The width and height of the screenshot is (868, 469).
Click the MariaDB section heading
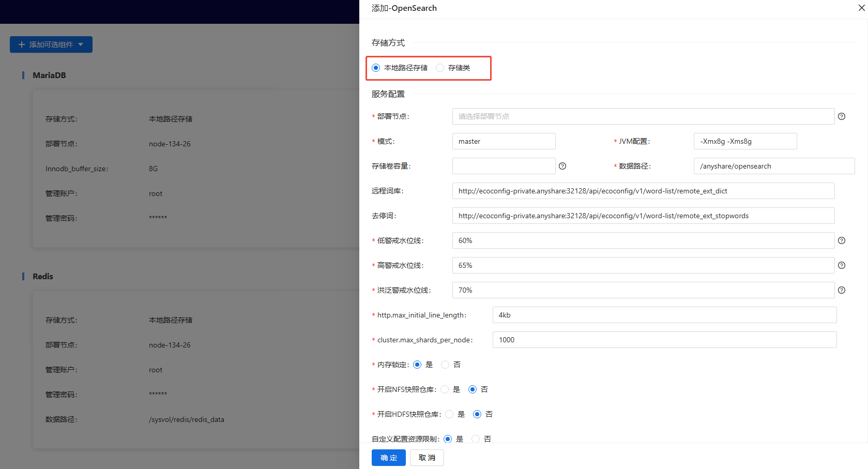coord(49,75)
